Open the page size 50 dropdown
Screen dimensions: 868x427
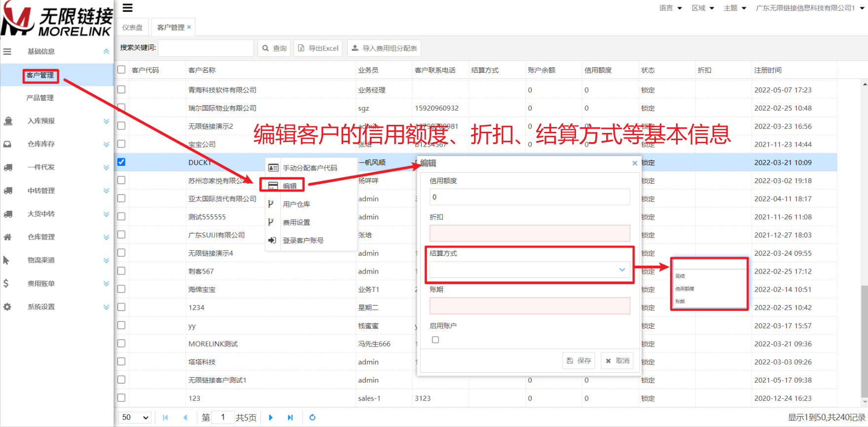tap(135, 418)
